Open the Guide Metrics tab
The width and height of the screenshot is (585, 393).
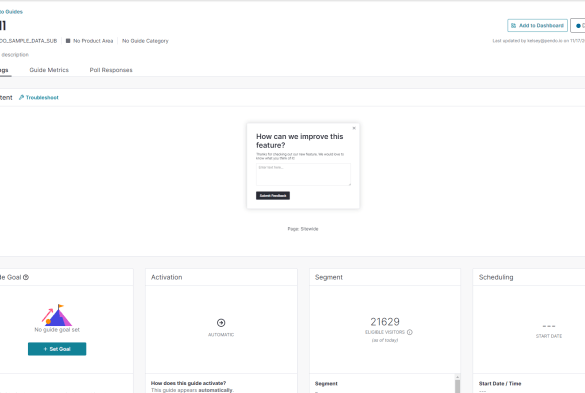click(49, 70)
